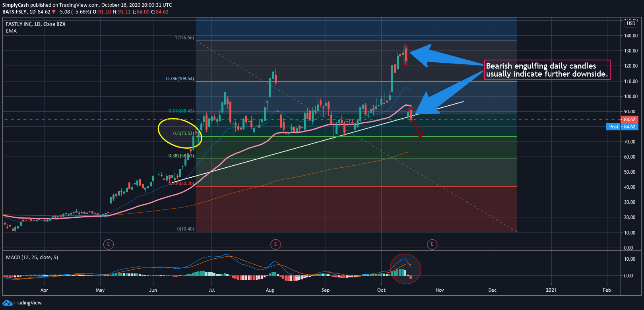Viewport: 644px width, 310px height.
Task: Click the 70.00 price axis label
Action: [x=630, y=142]
